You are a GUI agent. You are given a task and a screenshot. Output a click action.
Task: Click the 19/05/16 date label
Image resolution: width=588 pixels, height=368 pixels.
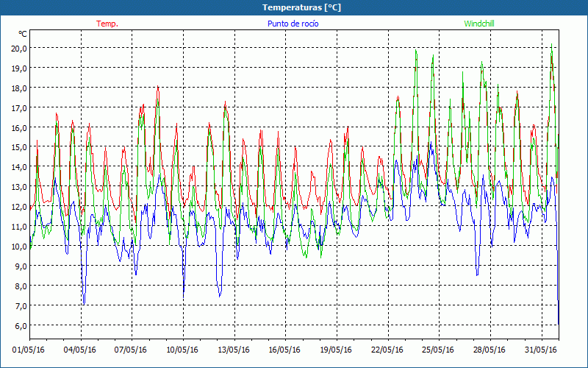click(x=336, y=350)
